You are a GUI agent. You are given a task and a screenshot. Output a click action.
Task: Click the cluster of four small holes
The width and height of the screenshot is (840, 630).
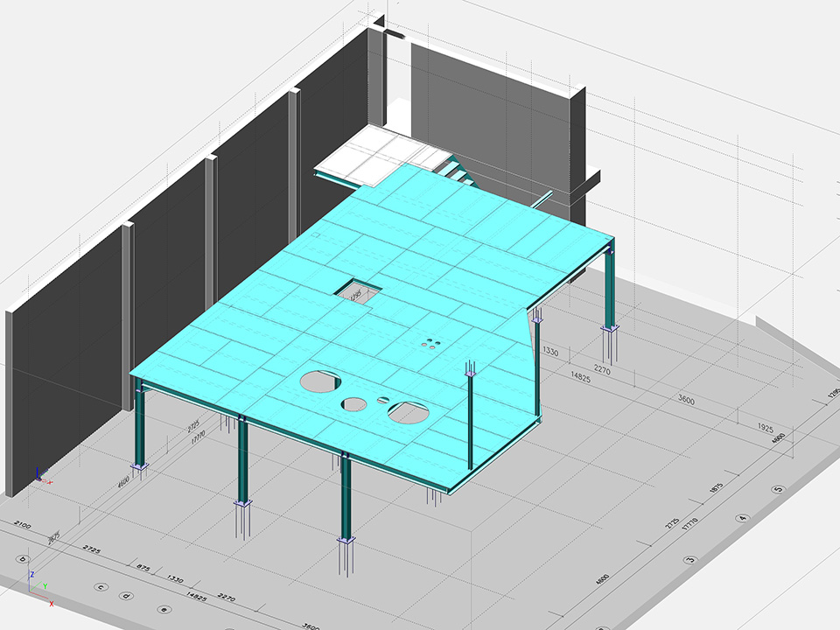click(430, 343)
